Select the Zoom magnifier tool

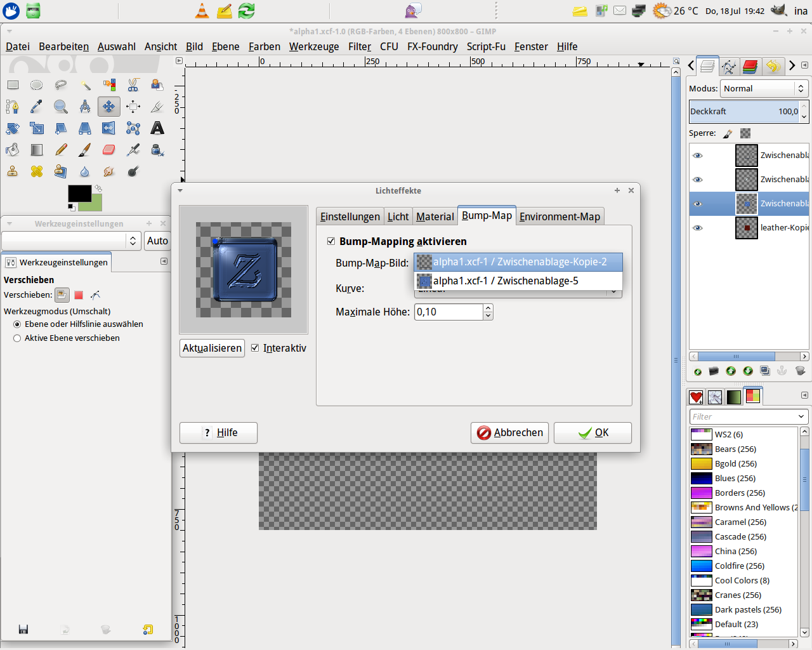61,107
